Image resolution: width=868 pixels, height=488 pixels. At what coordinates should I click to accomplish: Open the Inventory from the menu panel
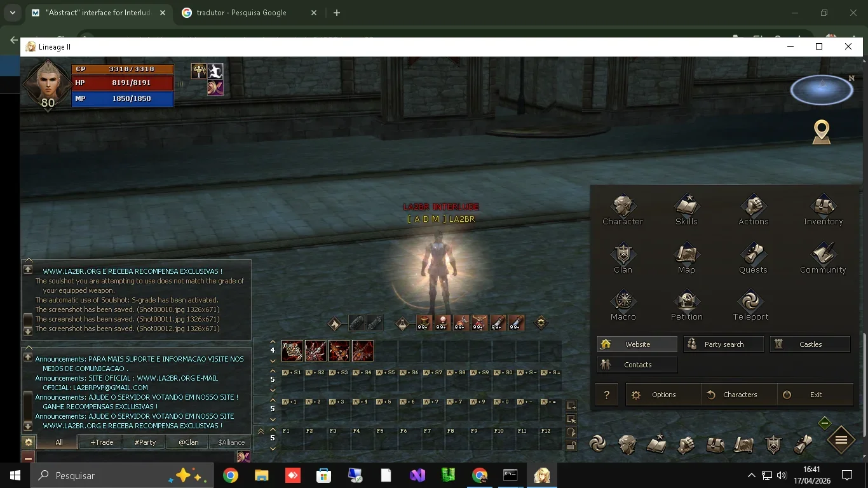pyautogui.click(x=823, y=211)
